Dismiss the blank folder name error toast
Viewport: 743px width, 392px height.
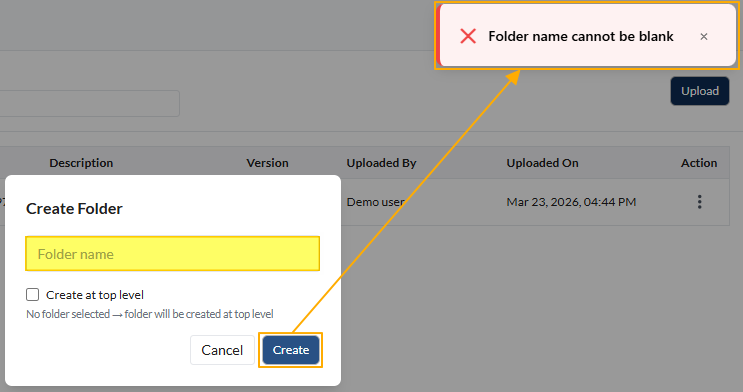click(704, 36)
